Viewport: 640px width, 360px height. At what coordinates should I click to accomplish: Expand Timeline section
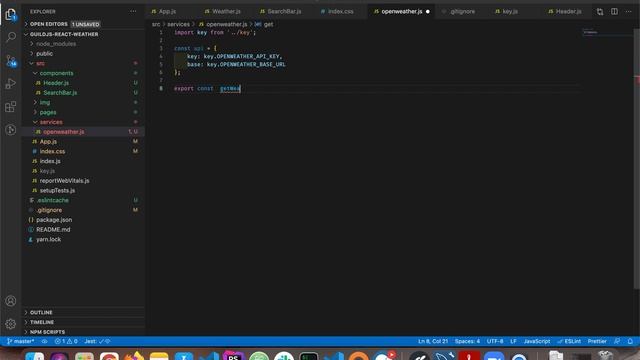pos(83,322)
